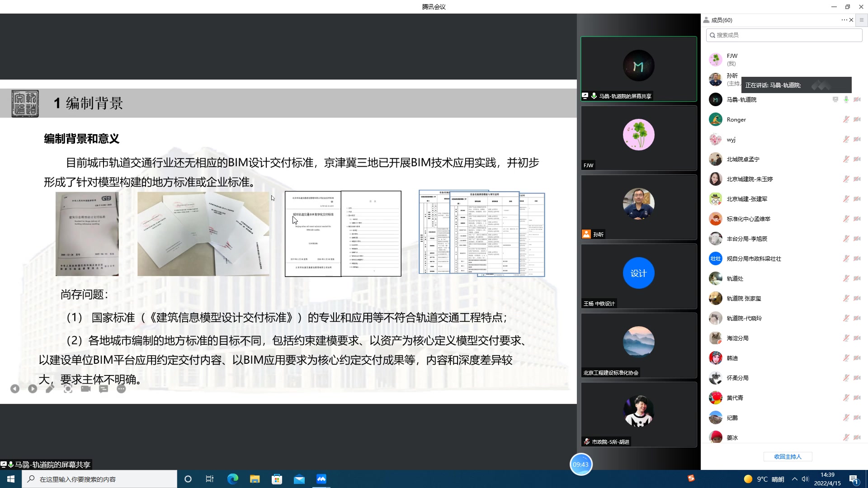Screen dimensions: 868x488
Task: Open File Explorer from taskbar
Action: pos(255,479)
